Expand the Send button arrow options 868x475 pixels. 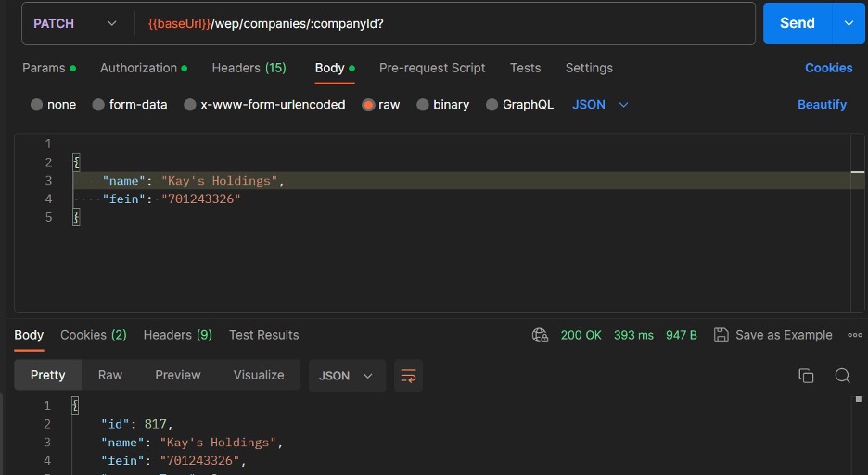848,23
